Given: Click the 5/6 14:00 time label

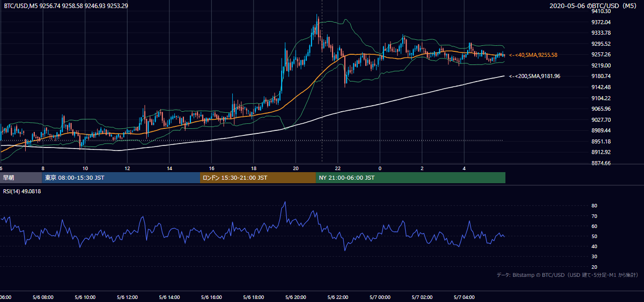Looking at the screenshot, I should pos(169,297).
